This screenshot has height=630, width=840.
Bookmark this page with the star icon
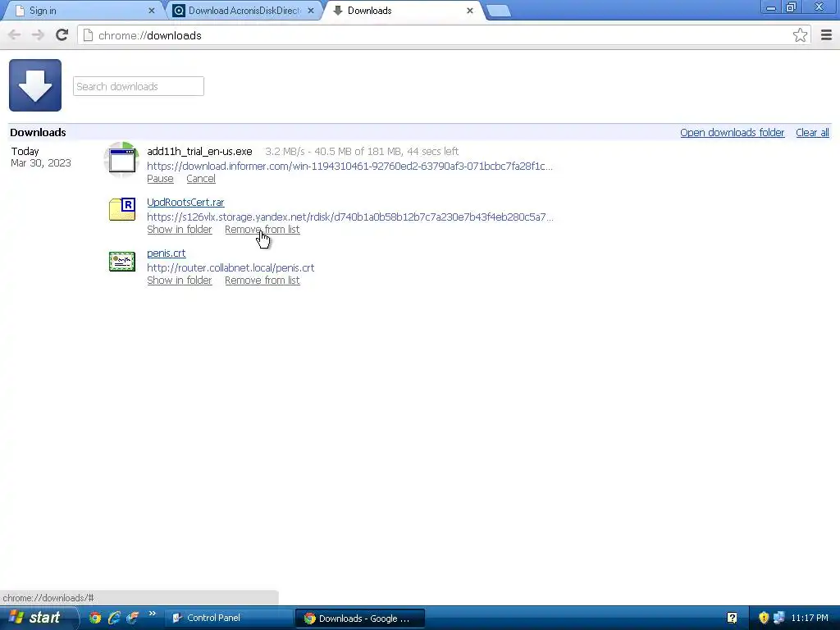click(x=800, y=35)
